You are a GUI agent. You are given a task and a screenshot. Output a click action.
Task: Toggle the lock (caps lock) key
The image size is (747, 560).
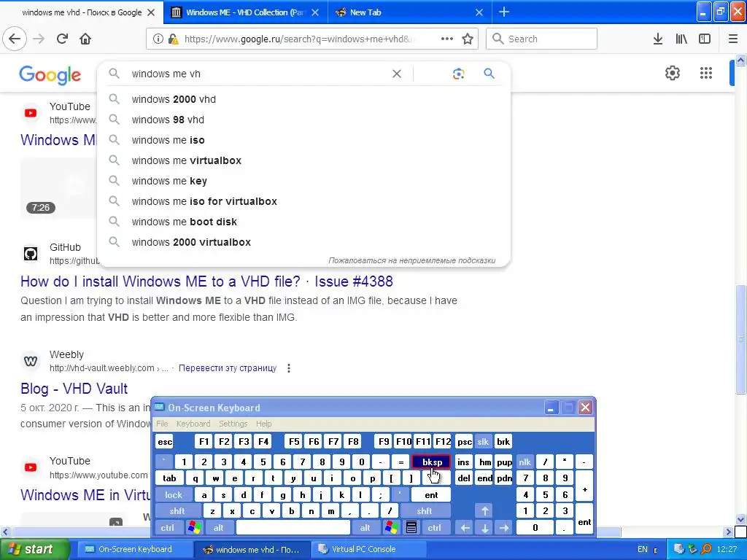174,495
